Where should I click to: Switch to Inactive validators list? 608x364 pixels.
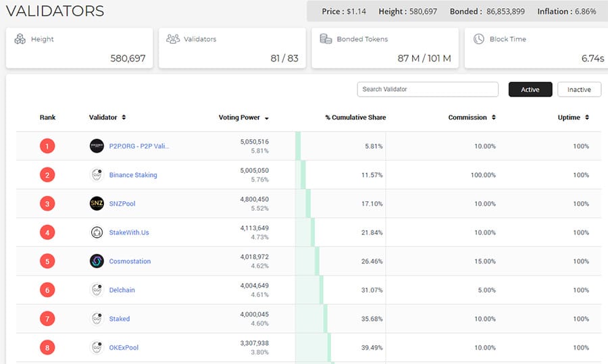[579, 90]
